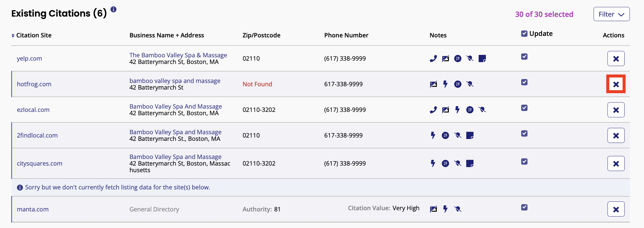Open the Filter dropdown
The image size is (644, 228).
coord(611,14)
